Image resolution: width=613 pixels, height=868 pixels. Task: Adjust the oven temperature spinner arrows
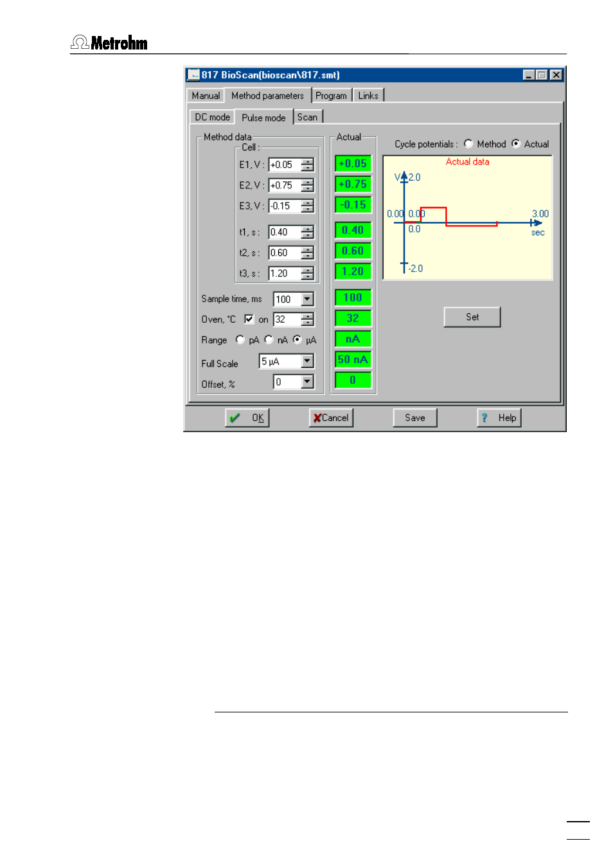tap(308, 320)
